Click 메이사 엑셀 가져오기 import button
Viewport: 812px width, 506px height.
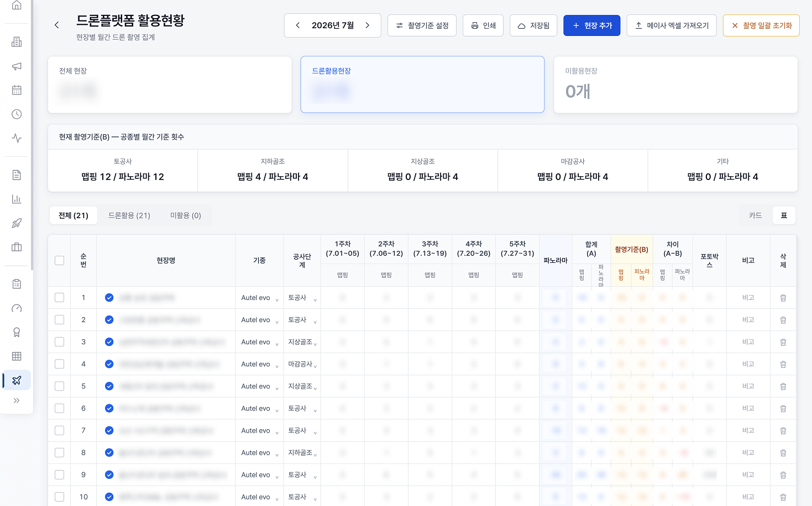672,25
